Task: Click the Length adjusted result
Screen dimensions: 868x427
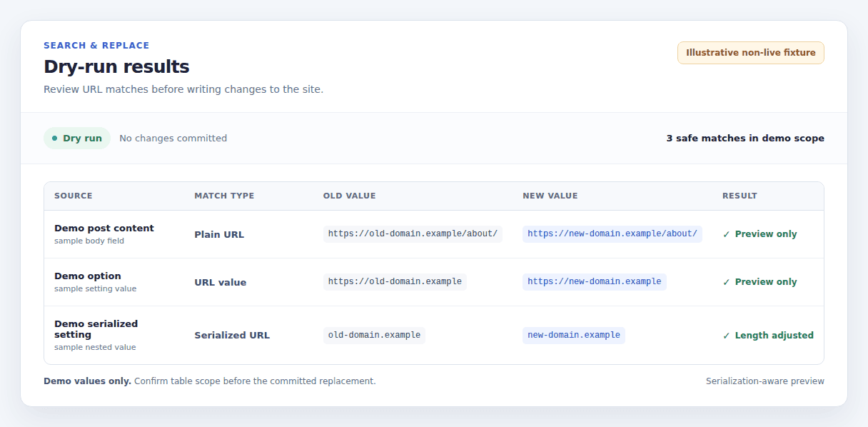Action: (774, 335)
